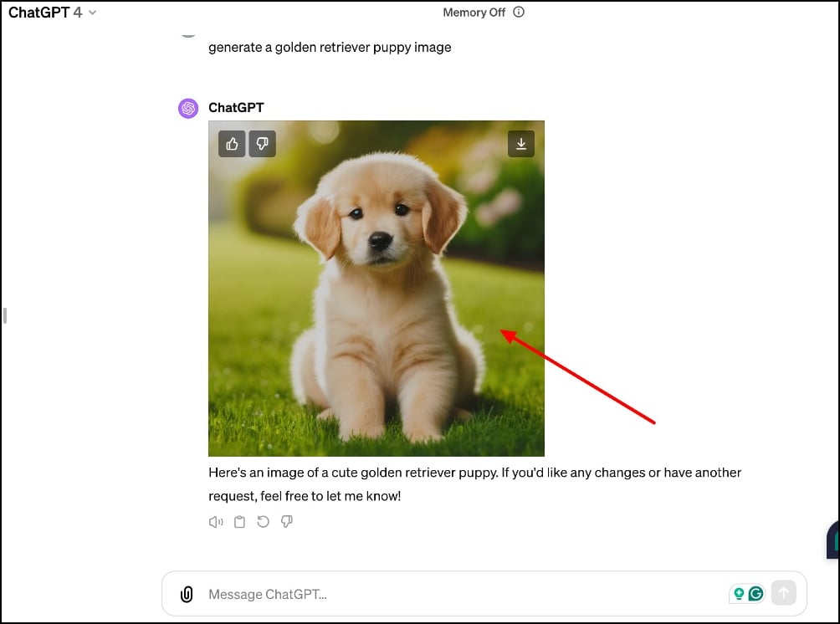
Task: Click the Message ChatGPT input field
Action: 418,594
